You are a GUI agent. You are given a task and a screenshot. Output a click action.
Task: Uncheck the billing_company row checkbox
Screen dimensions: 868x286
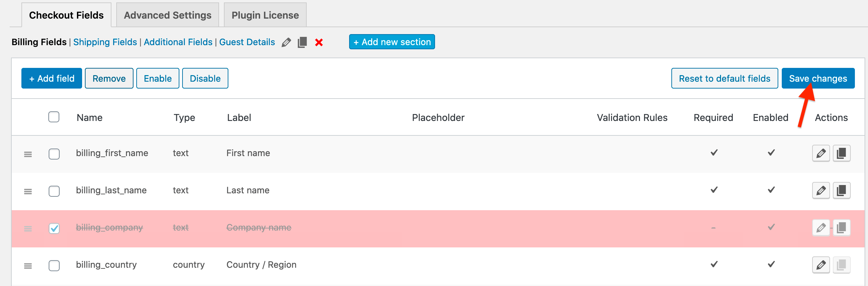point(54,228)
